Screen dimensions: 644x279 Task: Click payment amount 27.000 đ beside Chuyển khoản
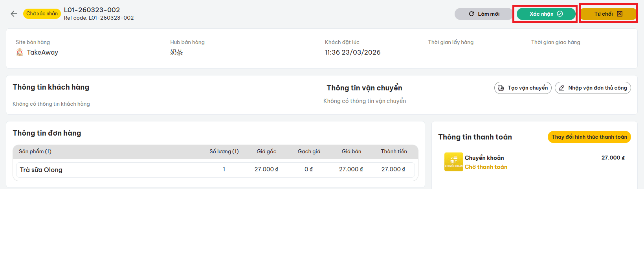point(613,158)
